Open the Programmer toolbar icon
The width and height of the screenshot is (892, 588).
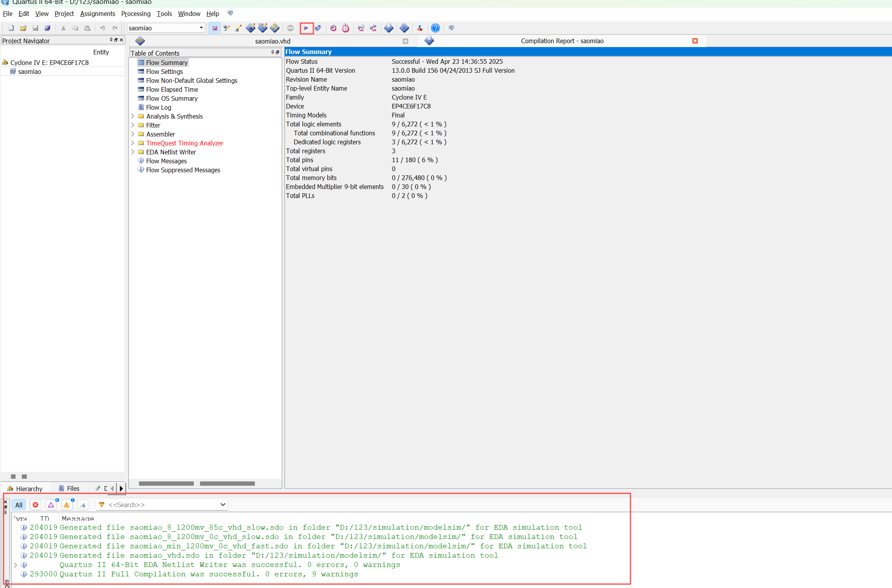[404, 28]
